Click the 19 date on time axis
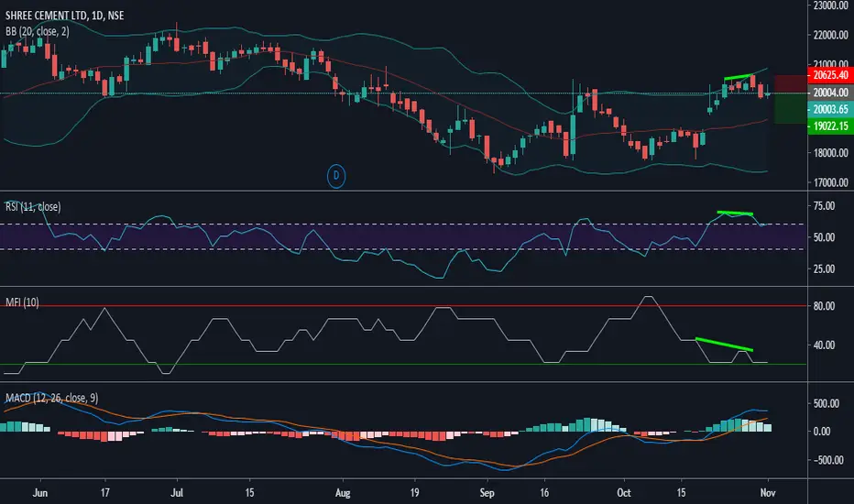The width and height of the screenshot is (854, 504). coord(414,493)
